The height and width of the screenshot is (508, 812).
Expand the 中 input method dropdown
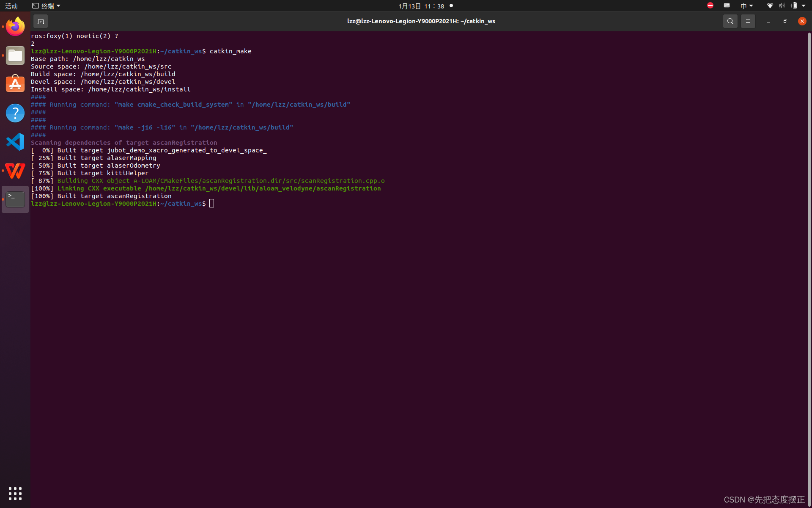point(746,6)
